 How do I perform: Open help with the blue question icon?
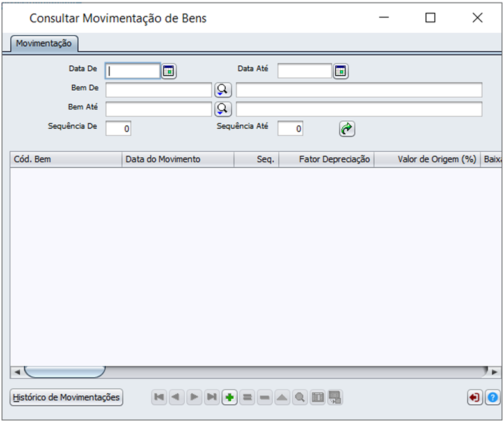[492, 398]
